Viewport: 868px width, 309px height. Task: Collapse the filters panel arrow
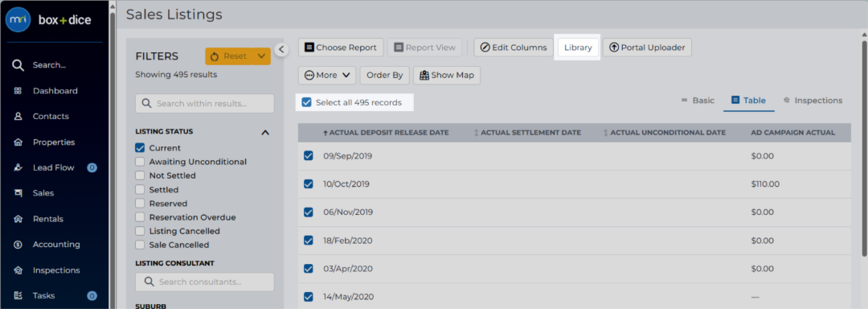(x=281, y=49)
